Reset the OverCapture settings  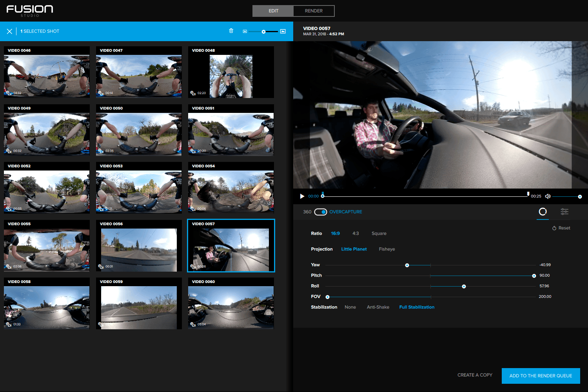(561, 228)
